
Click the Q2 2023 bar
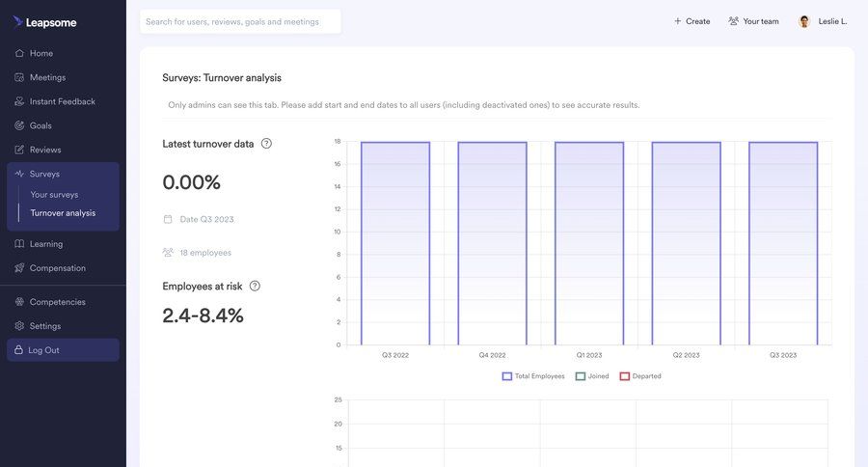[687, 244]
